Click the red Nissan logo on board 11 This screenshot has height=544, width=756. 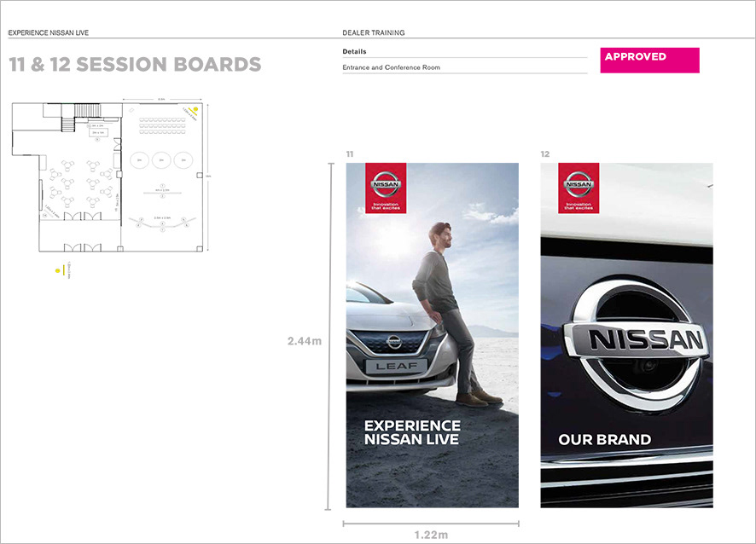point(386,188)
